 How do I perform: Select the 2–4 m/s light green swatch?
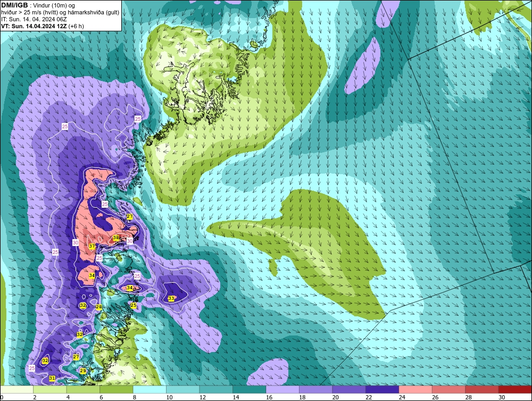(x=50, y=389)
